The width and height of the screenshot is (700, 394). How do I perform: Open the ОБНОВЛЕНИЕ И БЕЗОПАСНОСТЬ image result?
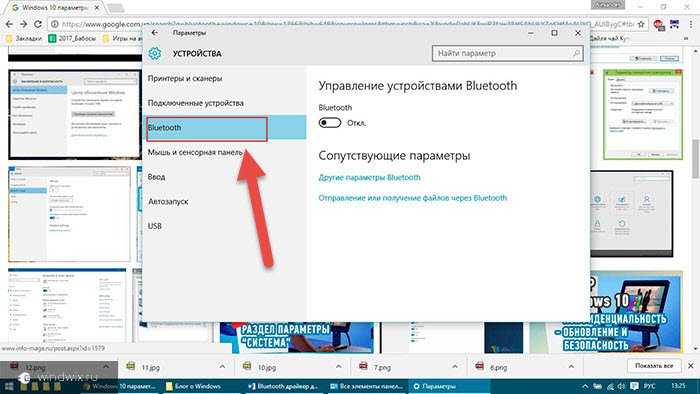point(605,312)
